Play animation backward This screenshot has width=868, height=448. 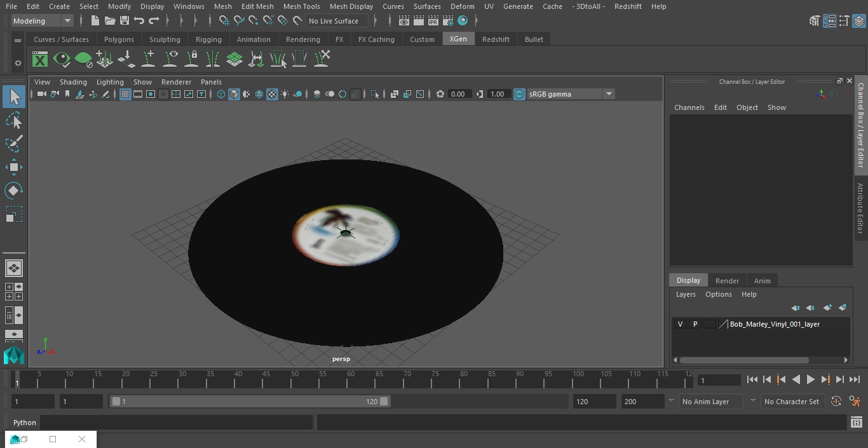coord(796,379)
